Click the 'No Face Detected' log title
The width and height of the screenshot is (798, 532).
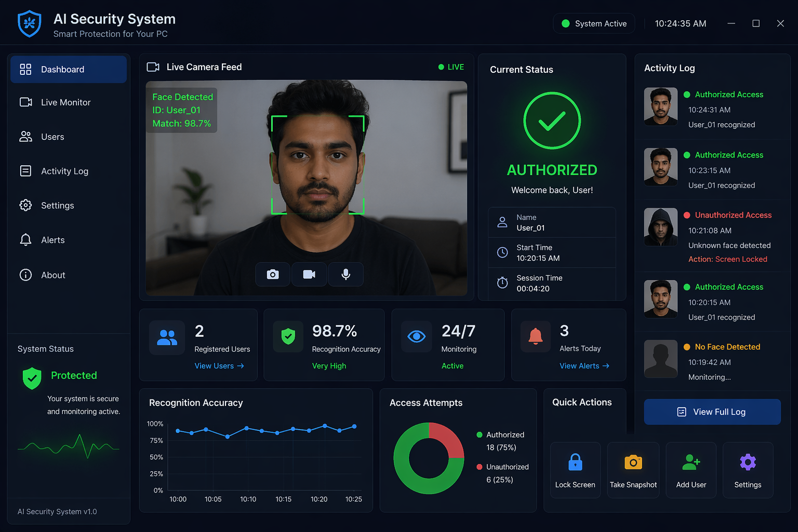click(727, 347)
